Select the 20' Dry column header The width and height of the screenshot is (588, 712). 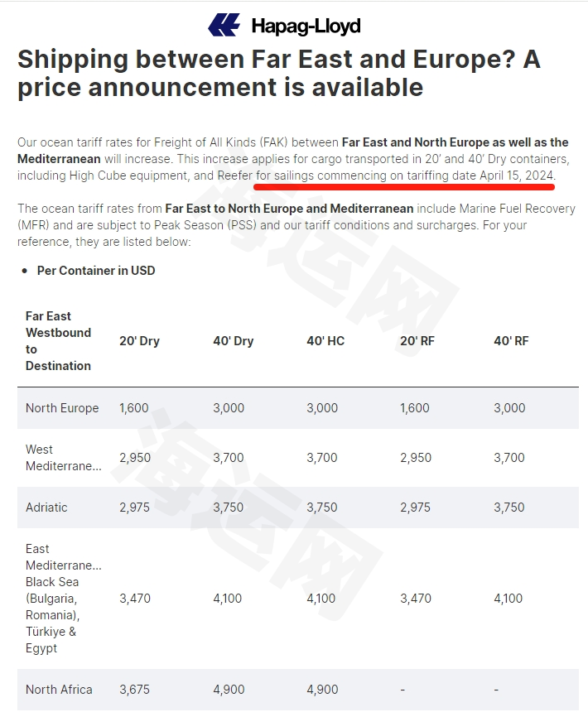tap(139, 341)
